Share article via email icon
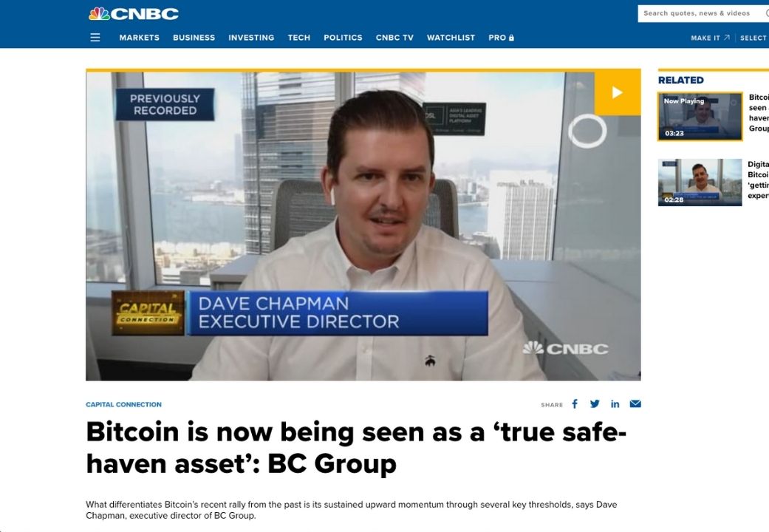 635,404
